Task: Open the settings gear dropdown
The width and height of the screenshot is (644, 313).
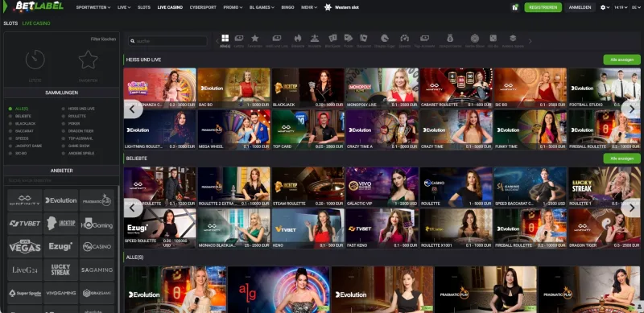Action: (605, 7)
